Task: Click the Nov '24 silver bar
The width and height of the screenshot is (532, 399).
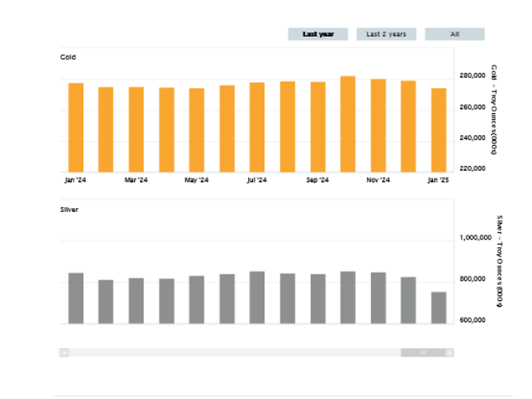Action: [x=378, y=298]
